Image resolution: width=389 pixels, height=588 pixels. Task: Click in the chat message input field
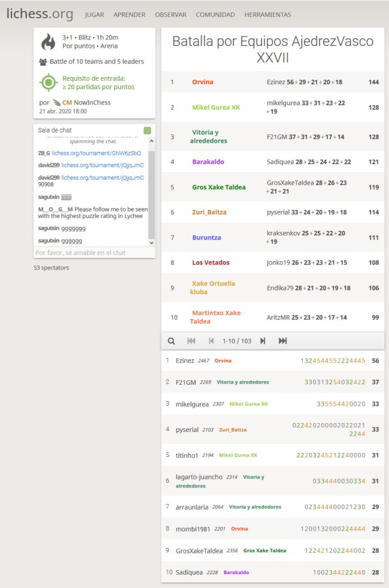[94, 252]
